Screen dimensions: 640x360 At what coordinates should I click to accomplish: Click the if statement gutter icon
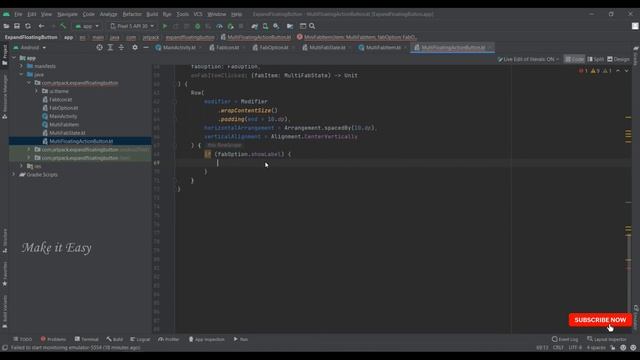click(x=207, y=154)
